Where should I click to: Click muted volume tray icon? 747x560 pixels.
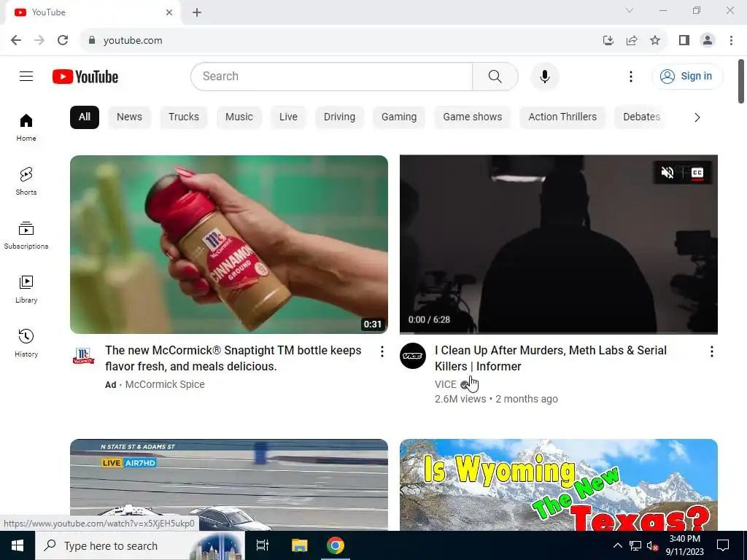652,545
